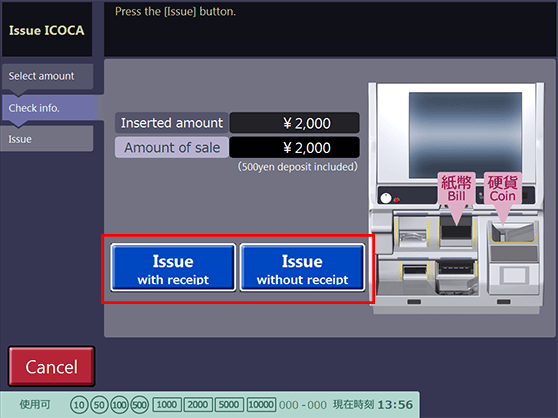
Task: Click the Press the [Issue] button instruction
Action: (175, 11)
